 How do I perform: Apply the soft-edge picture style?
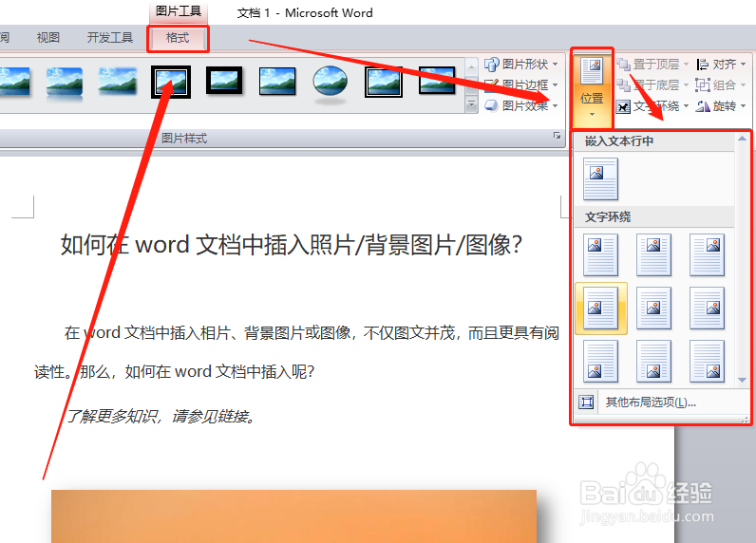pos(118,81)
